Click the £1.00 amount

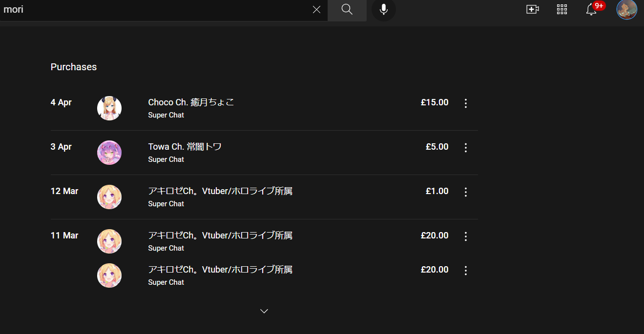click(x=437, y=191)
